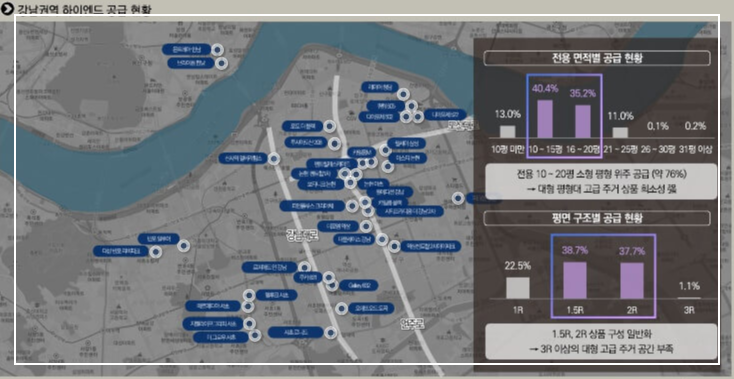Click the '1.1%' value label
The image size is (734, 379).
click(x=689, y=286)
